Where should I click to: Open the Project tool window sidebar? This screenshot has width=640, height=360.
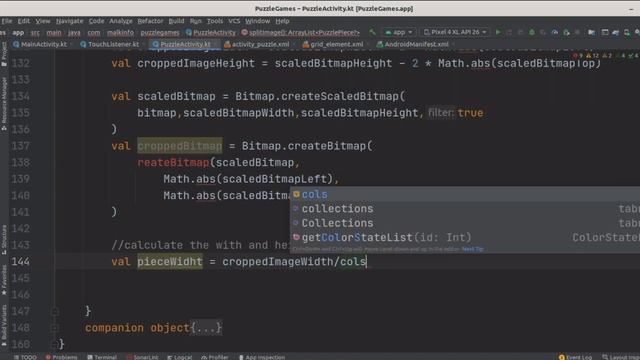coord(4,54)
